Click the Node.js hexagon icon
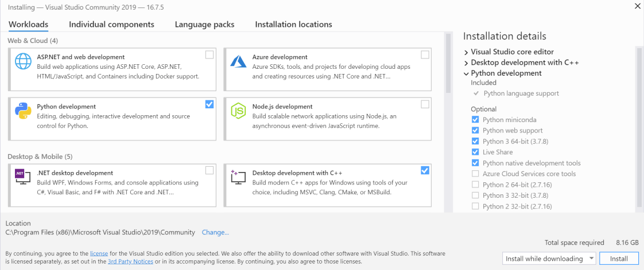 pos(238,111)
